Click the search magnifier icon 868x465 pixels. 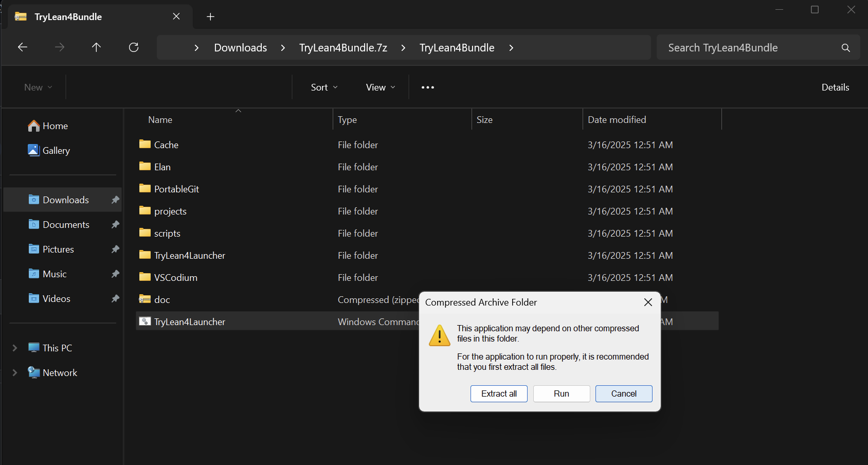tap(845, 48)
